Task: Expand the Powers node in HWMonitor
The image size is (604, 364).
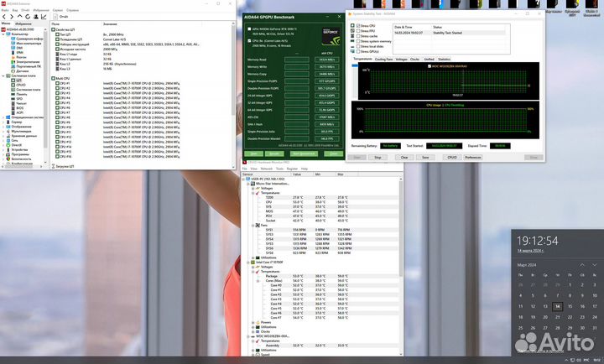Action: pyautogui.click(x=253, y=322)
